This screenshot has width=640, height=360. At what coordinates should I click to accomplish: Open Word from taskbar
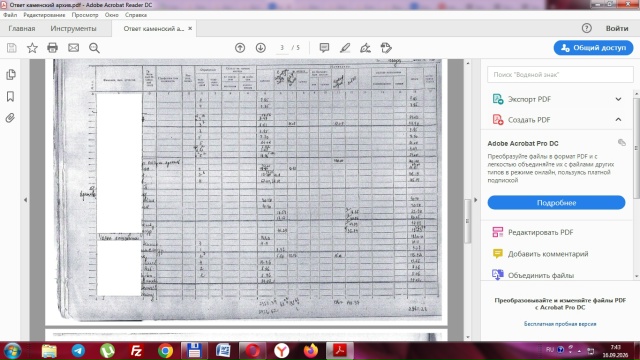pos(223,351)
